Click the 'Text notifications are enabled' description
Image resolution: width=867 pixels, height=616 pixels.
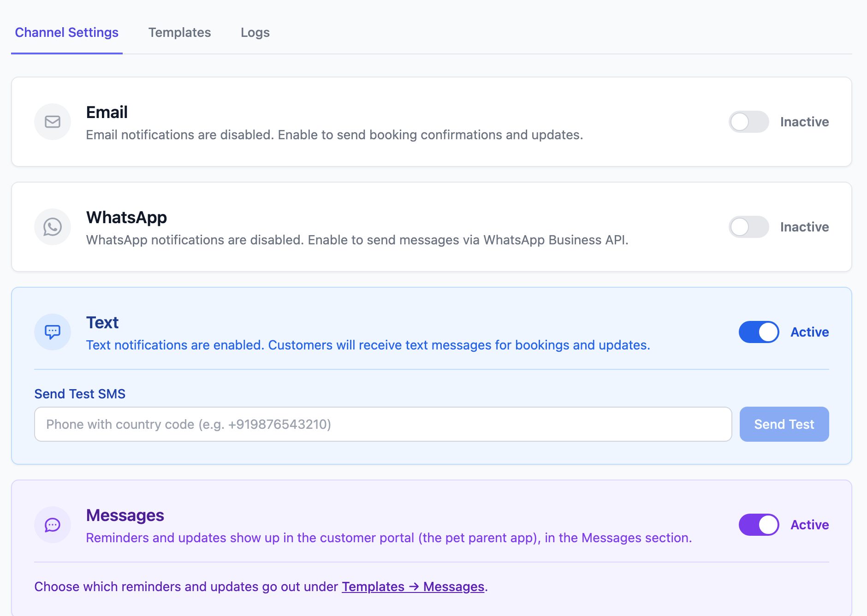368,345
